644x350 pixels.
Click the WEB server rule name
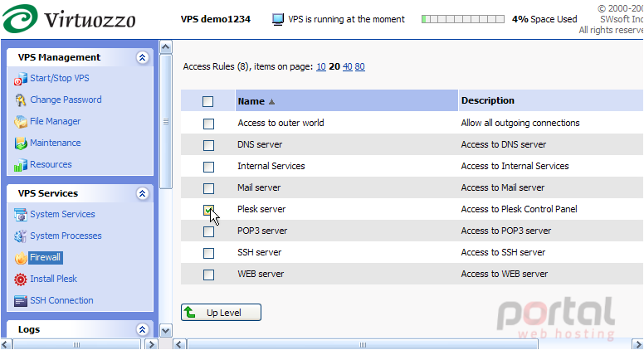tap(261, 274)
